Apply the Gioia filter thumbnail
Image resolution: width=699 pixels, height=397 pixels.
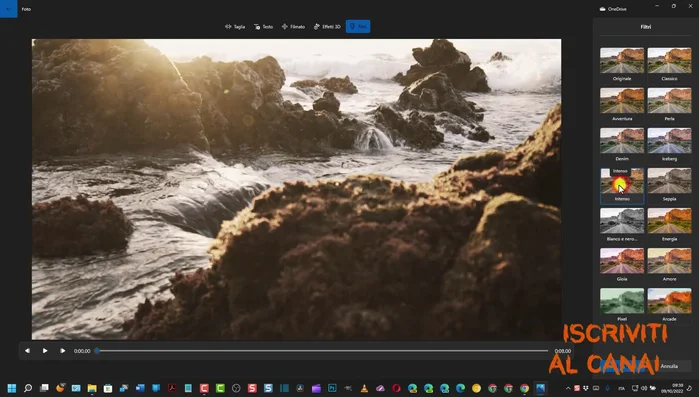coord(622,261)
